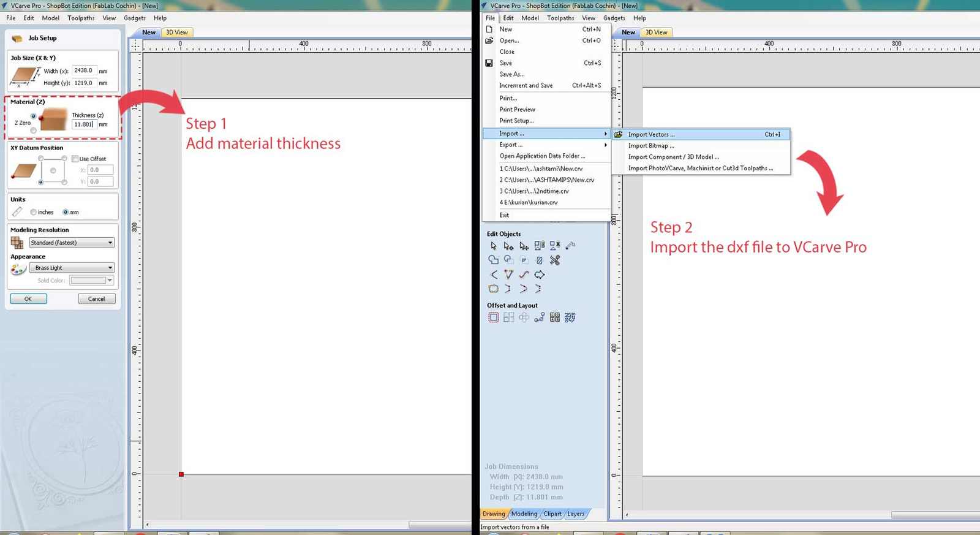Click the Vector Boundary icon
Image resolution: width=980 pixels, height=535 pixels.
click(x=494, y=289)
